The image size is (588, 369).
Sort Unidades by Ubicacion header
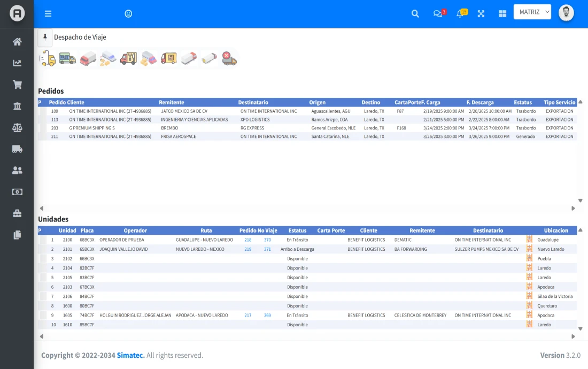pyautogui.click(x=556, y=230)
